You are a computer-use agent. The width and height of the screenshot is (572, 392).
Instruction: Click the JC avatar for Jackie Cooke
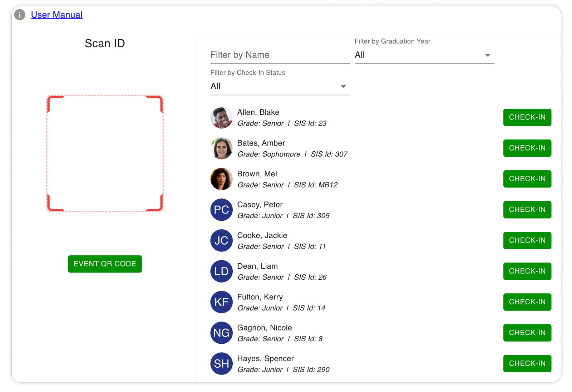(x=221, y=240)
